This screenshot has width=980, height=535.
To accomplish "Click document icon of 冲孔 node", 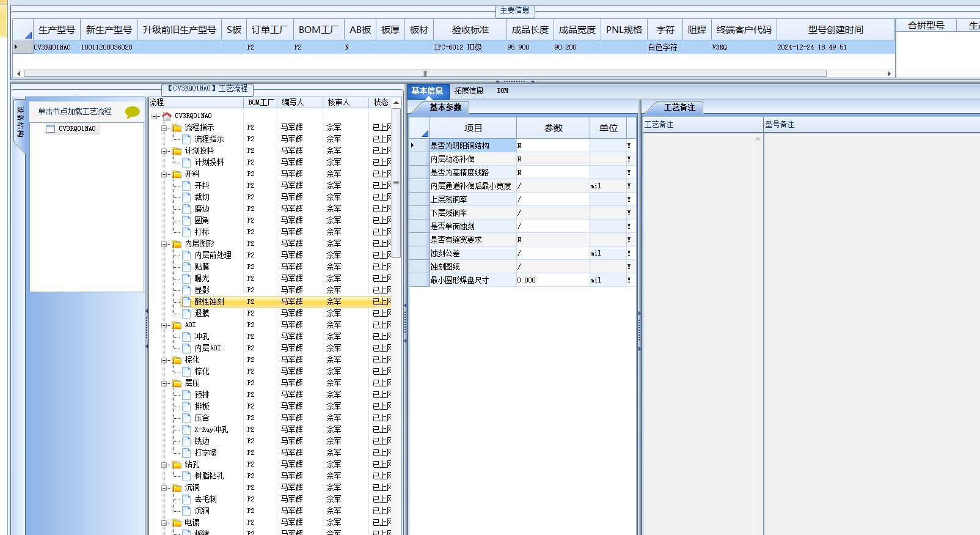I will pos(187,336).
